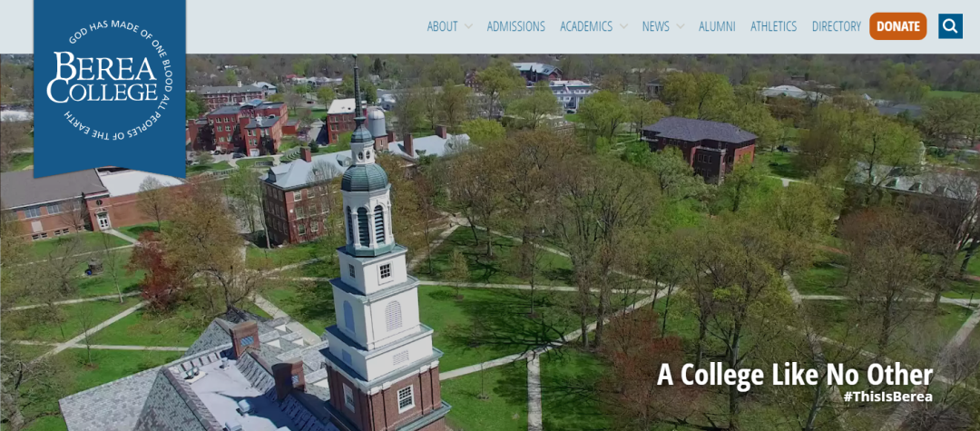
Task: Click the "A College Like No Other" headline
Action: pos(794,374)
